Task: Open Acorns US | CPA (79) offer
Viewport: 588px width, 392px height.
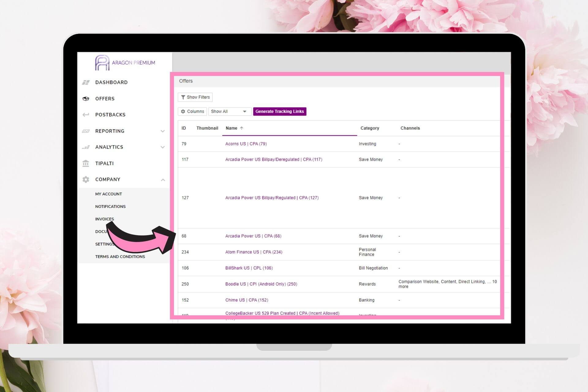Action: [x=246, y=144]
